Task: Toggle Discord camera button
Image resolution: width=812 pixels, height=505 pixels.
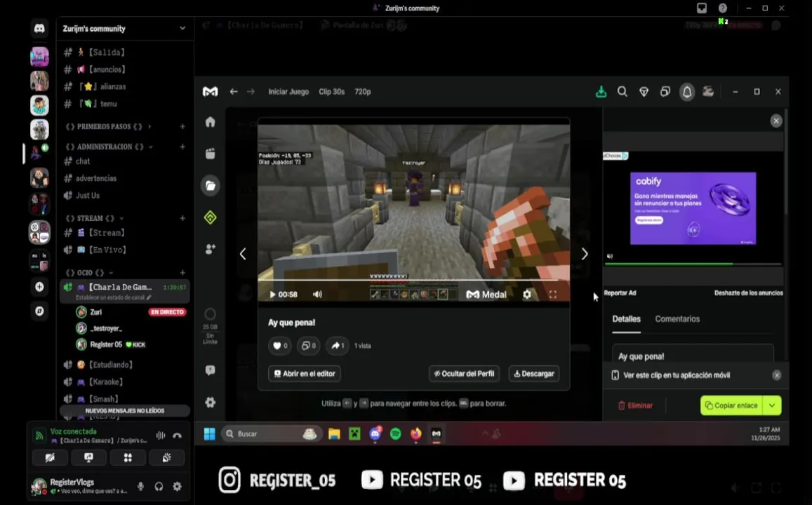Action: click(x=50, y=457)
